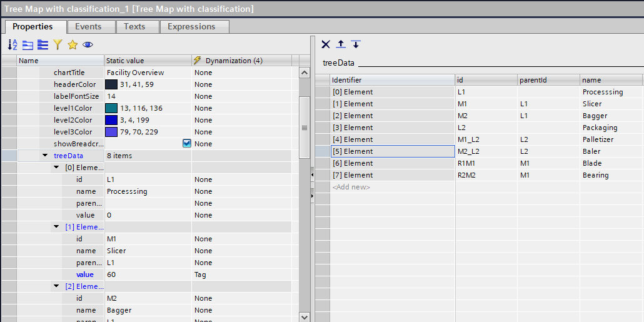
Task: Click the level2Color blue swatch
Action: click(x=111, y=120)
